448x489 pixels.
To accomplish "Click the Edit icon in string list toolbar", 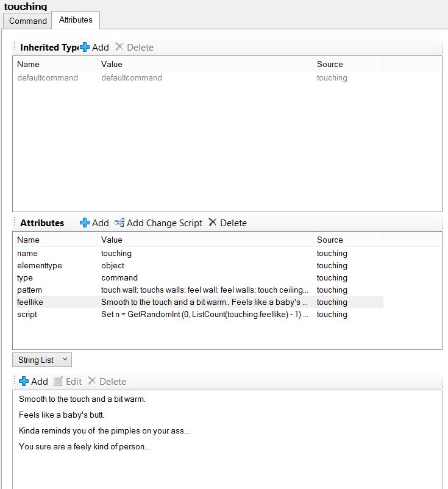I will pos(59,382).
